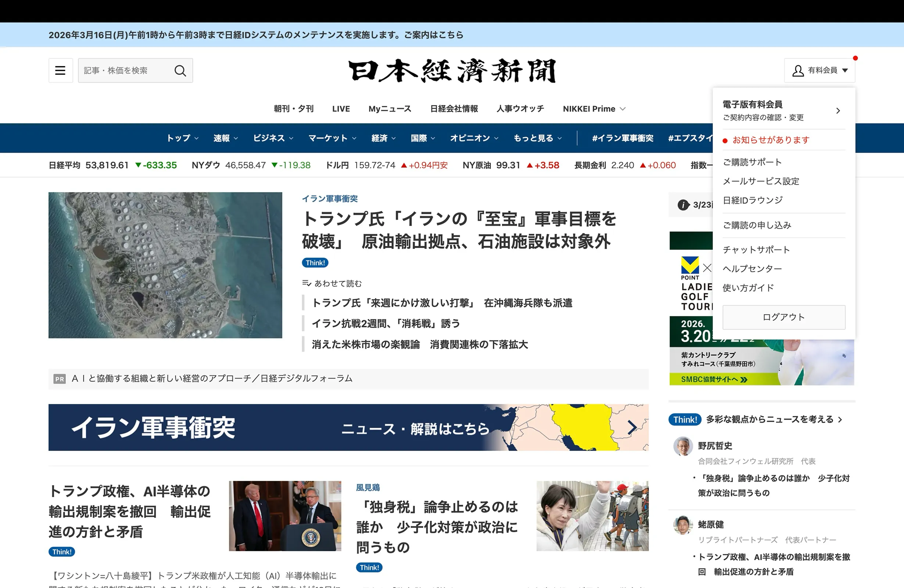This screenshot has width=904, height=588.
Task: Click the 日経平均 53,819.61 ticker
Action: click(x=113, y=165)
